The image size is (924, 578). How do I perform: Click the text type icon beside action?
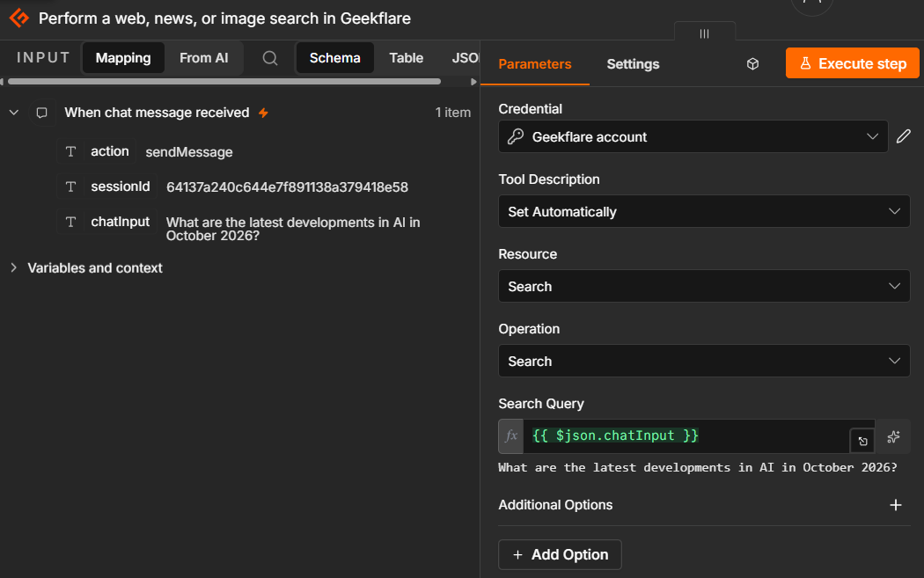[x=70, y=151]
